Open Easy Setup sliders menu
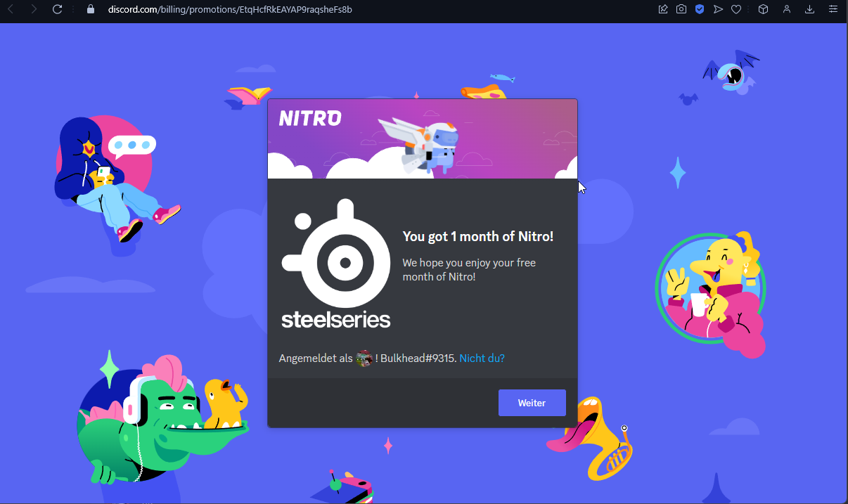Viewport: 848px width, 504px height. (833, 9)
